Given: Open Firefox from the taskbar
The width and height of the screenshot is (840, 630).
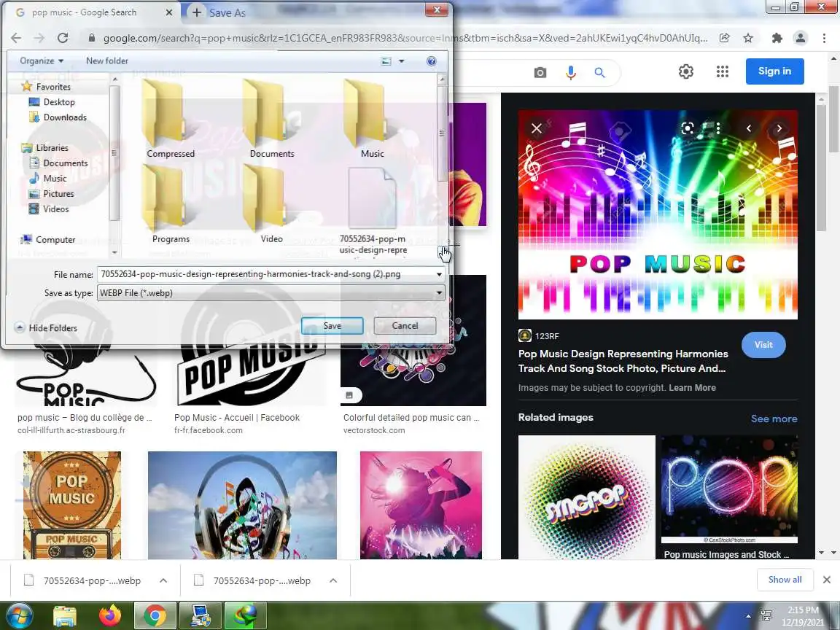Looking at the screenshot, I should pos(110,615).
